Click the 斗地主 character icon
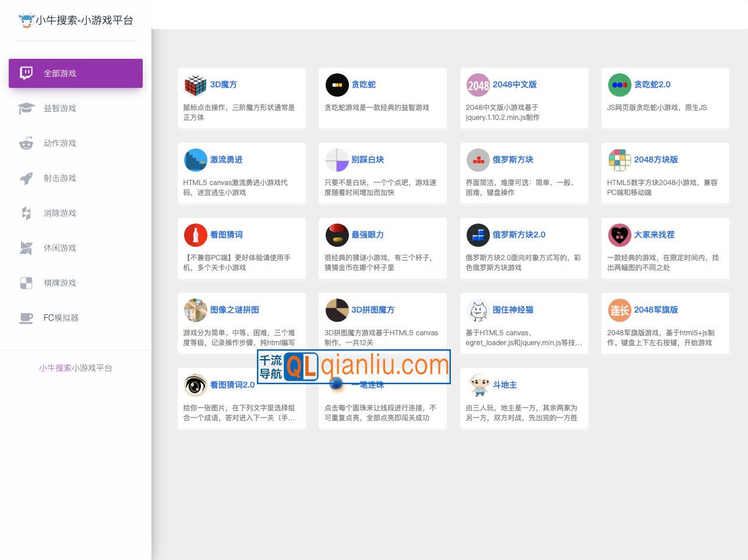Screen dimensions: 748x560 pos(478,385)
